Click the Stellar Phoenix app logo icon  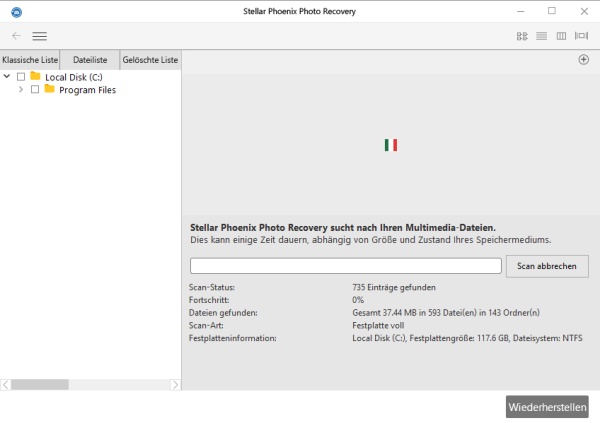(16, 12)
